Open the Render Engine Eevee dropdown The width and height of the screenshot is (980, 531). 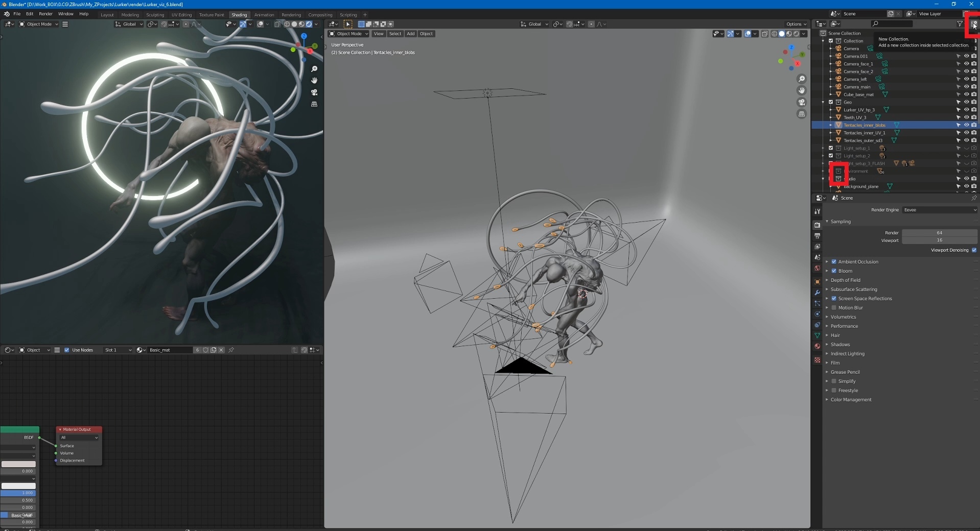pos(939,210)
